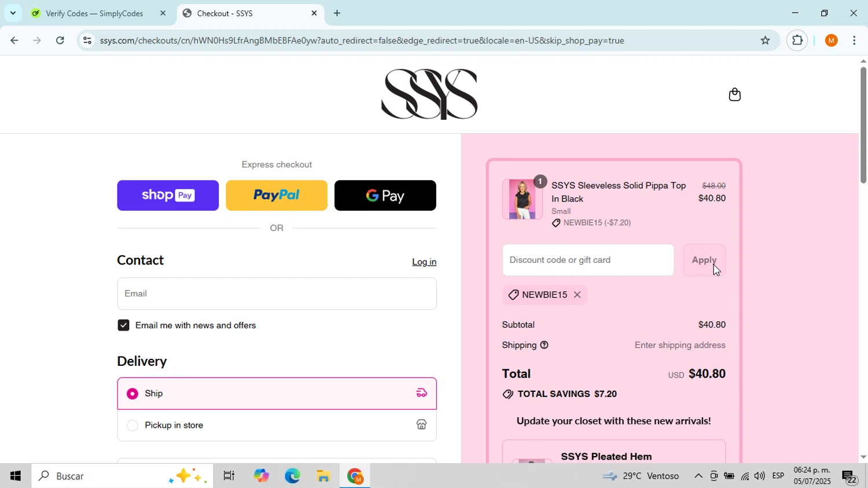Click the address bar URL
The image size is (868, 488).
tap(362, 41)
